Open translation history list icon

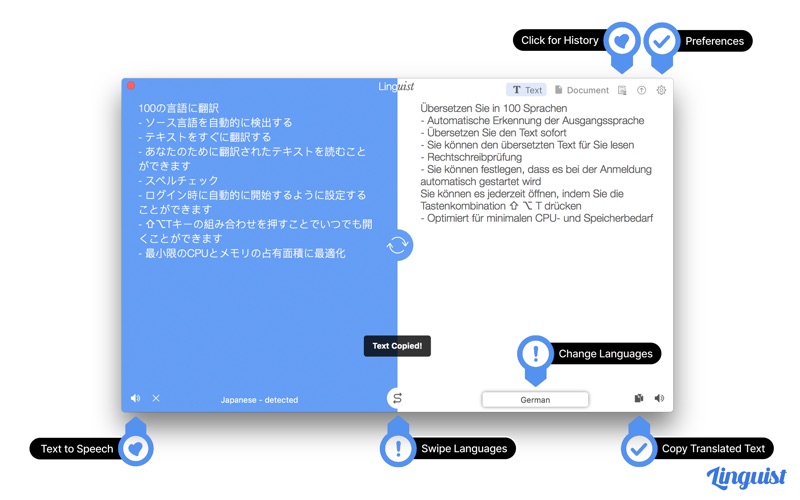(x=622, y=90)
